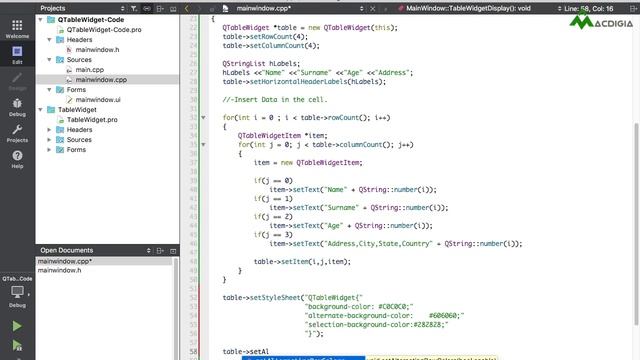
Task: Start debugging with the play-bug button
Action: click(x=17, y=345)
